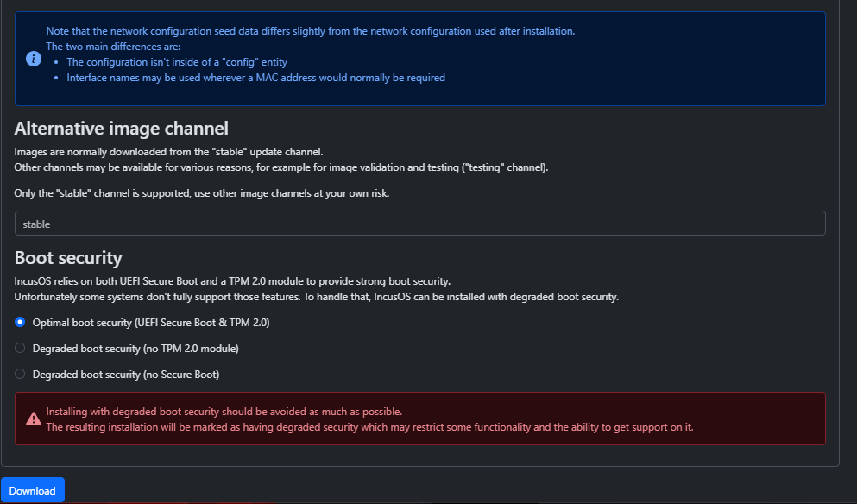
Task: Click the bullet about interface names and MAC address
Action: (255, 78)
